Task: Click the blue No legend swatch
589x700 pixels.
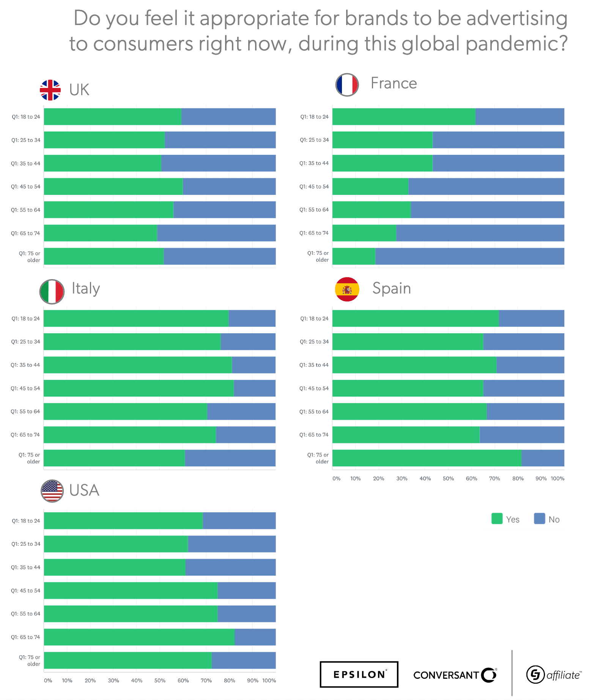Action: pyautogui.click(x=539, y=518)
